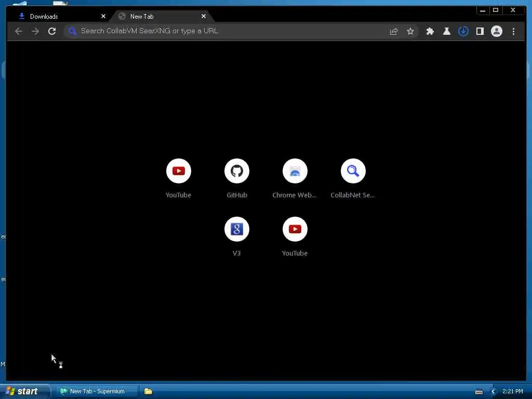Select New Tab - Supermium taskbar button
532x399 pixels.
(x=97, y=391)
